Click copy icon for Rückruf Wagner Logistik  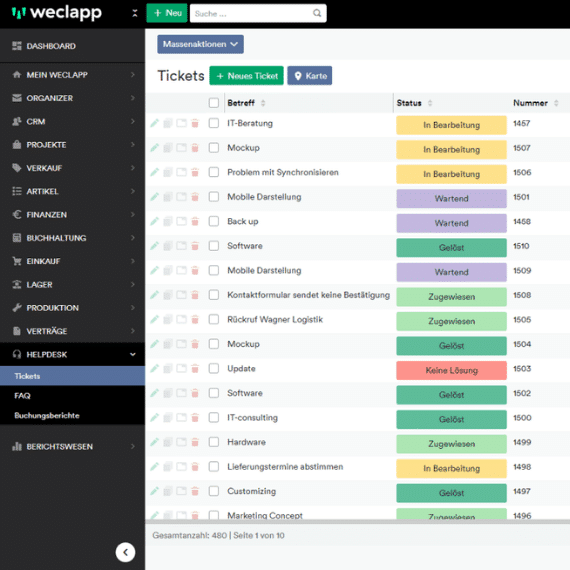click(168, 320)
